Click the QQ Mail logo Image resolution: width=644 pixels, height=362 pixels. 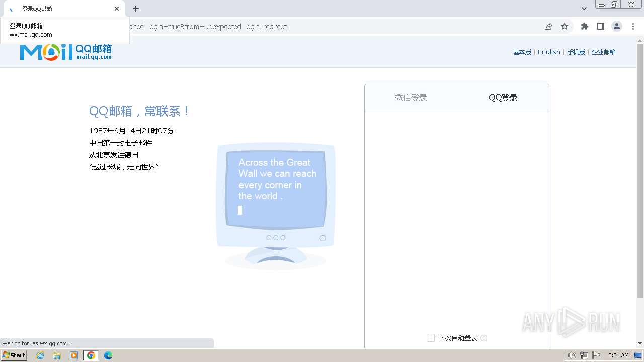pos(66,52)
